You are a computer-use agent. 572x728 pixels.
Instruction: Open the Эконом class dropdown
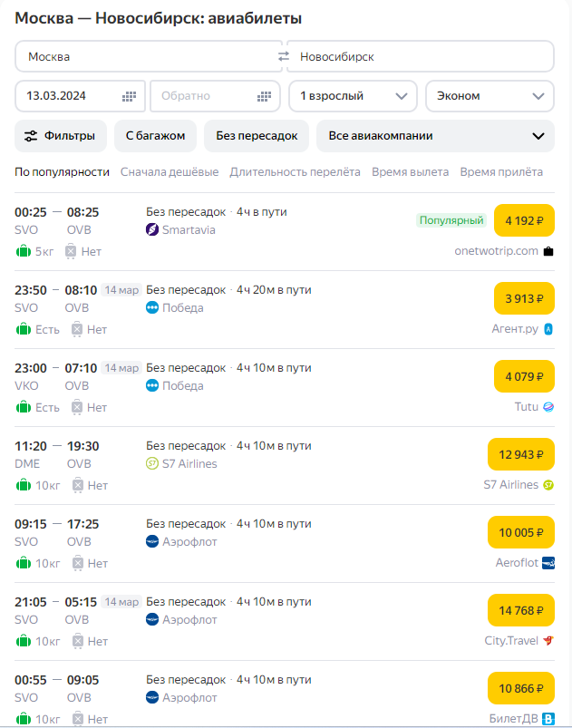490,96
